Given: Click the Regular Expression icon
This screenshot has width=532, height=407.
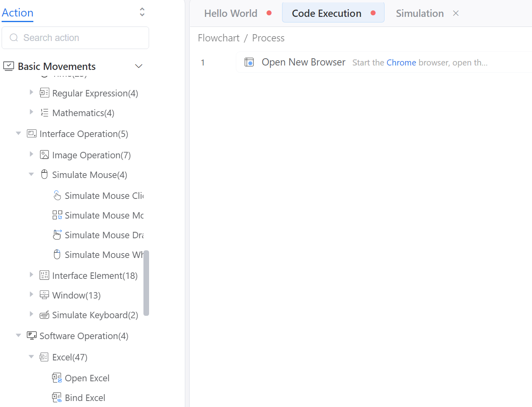Looking at the screenshot, I should pyautogui.click(x=44, y=93).
